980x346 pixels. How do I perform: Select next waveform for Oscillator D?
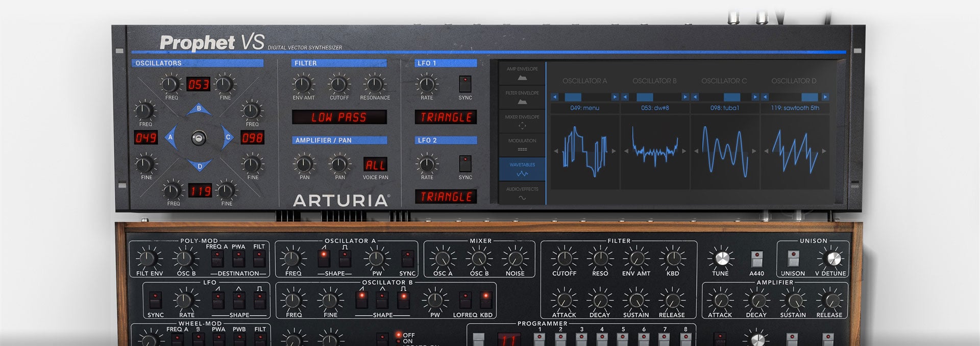pos(824,151)
